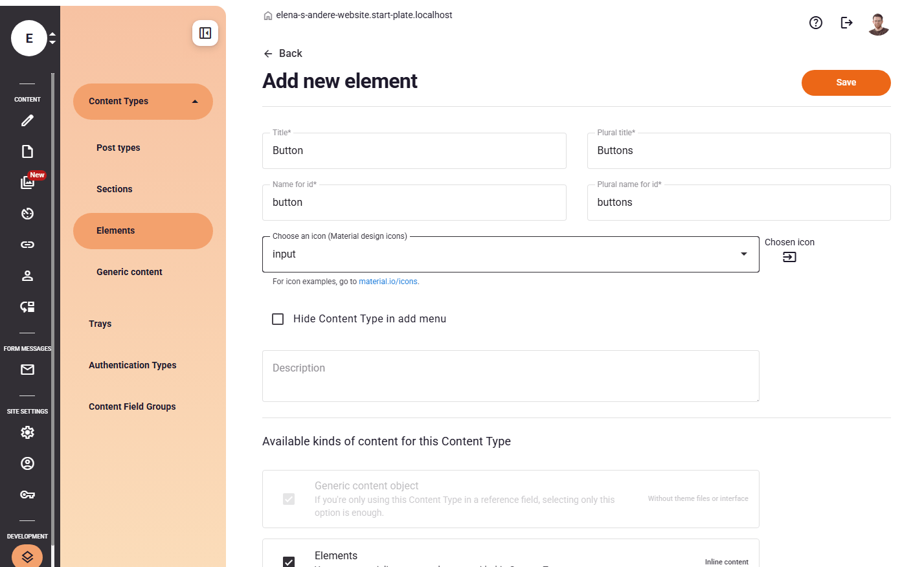The width and height of the screenshot is (924, 567).
Task: Uncheck the Elements content kind checkbox
Action: [289, 561]
